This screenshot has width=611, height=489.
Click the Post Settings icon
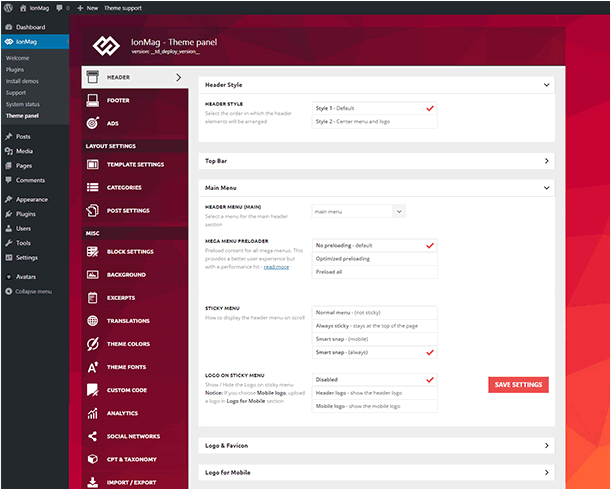pos(93,210)
